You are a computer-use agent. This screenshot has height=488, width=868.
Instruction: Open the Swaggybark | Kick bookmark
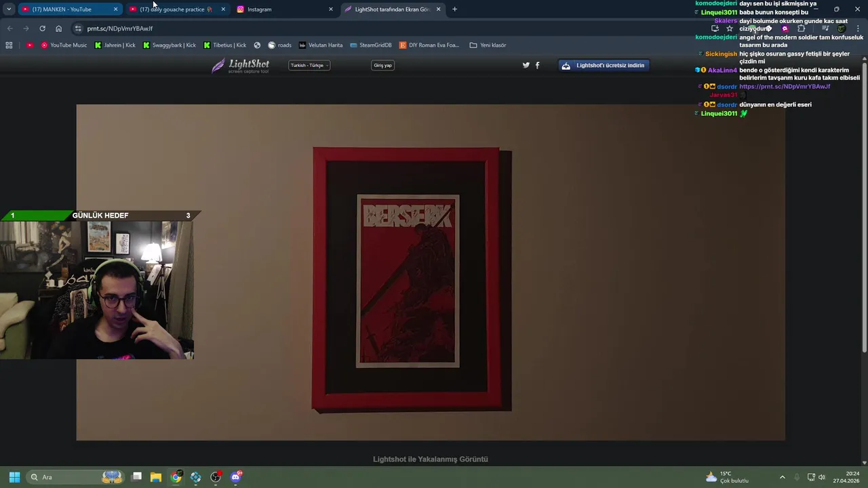tap(169, 45)
